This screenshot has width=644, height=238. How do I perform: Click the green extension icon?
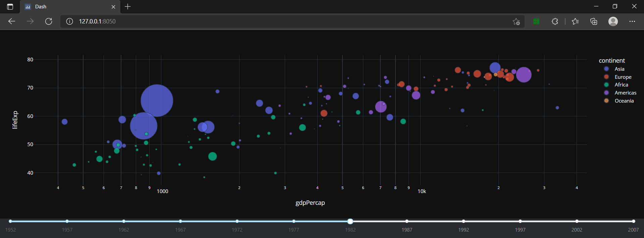(x=536, y=21)
